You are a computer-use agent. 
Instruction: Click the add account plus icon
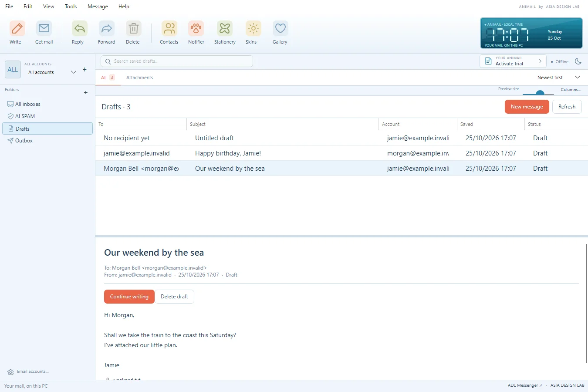[84, 70]
